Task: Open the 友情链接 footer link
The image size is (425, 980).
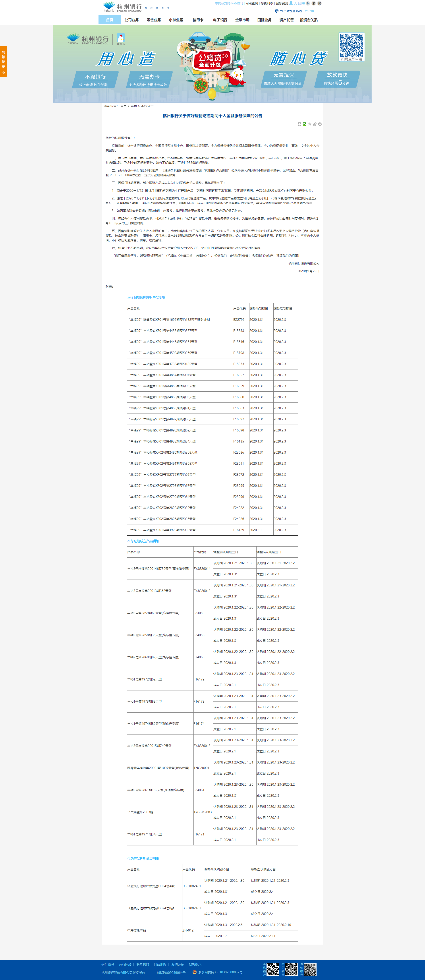Action: 178,965
